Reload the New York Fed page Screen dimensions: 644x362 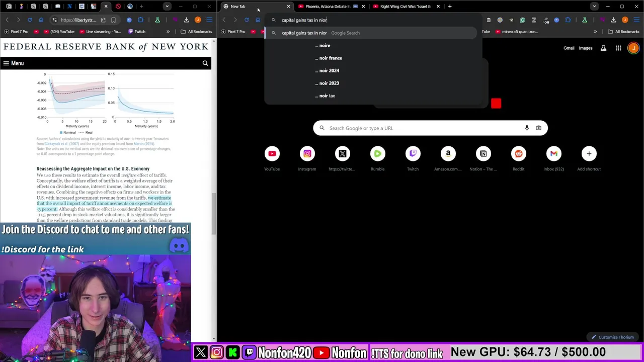coord(30,20)
